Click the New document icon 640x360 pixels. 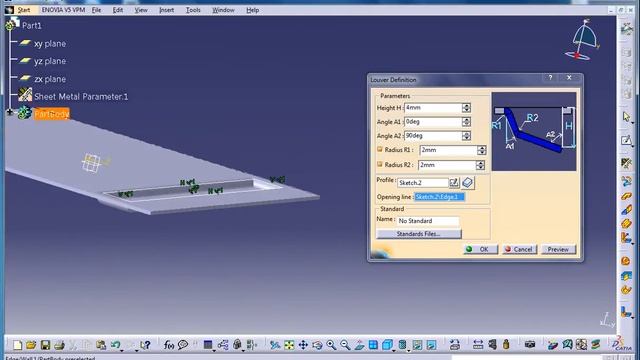coord(17,345)
